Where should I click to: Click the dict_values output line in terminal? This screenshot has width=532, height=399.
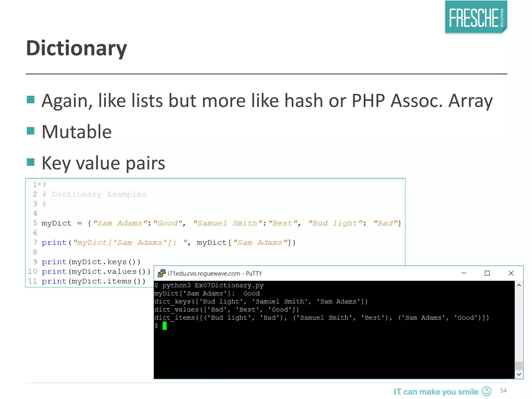227,309
